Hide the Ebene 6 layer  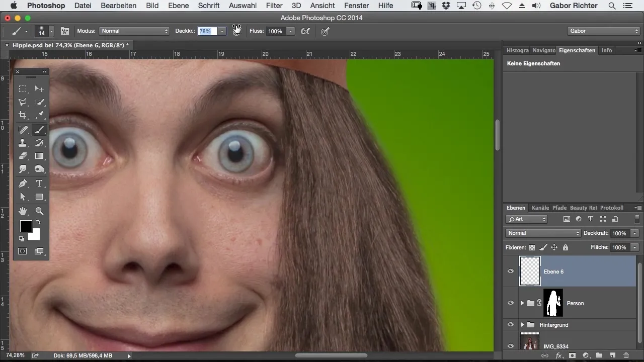coord(511,271)
